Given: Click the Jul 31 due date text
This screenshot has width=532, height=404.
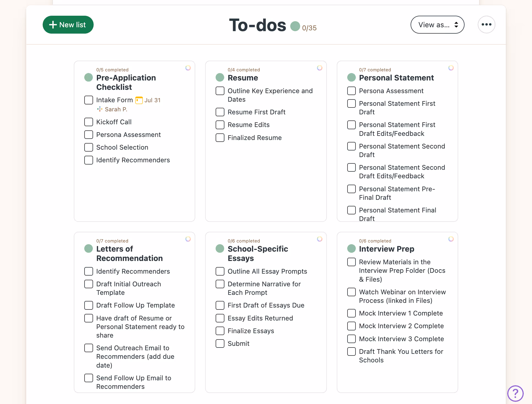Looking at the screenshot, I should 153,100.
